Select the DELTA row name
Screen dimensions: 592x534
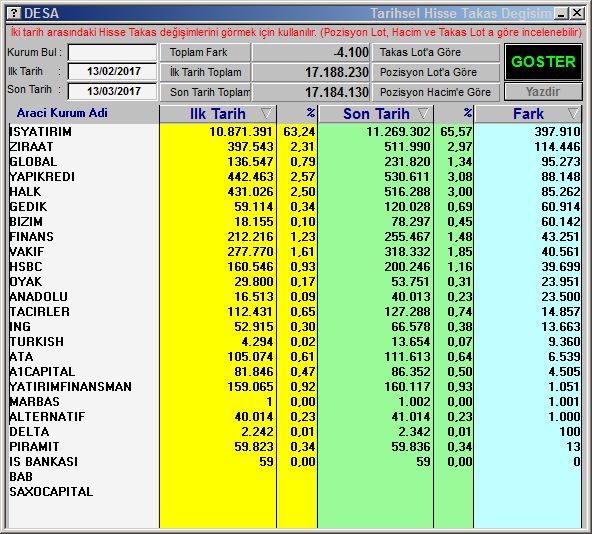coord(29,432)
